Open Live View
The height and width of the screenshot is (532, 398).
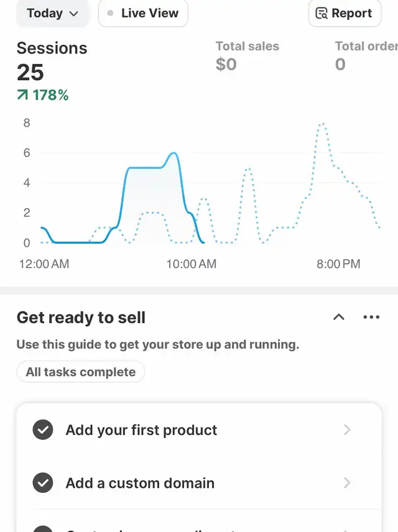143,13
